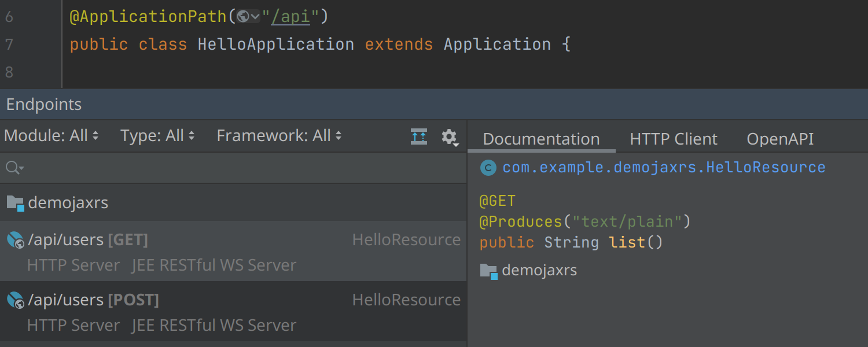The image size is (868, 347).
Task: Switch to the HTTP Client tab
Action: 673,139
